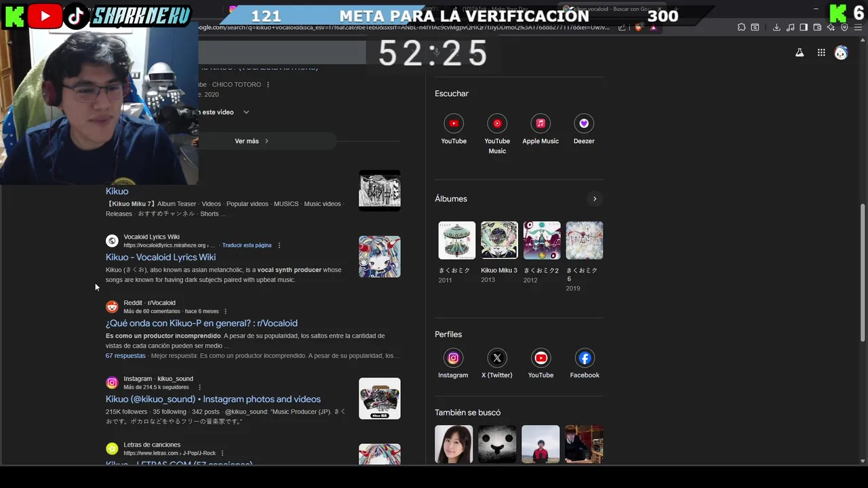Open thumbnail beside Vocaloid Lyrics Wiki result
The image size is (868, 488).
[380, 256]
